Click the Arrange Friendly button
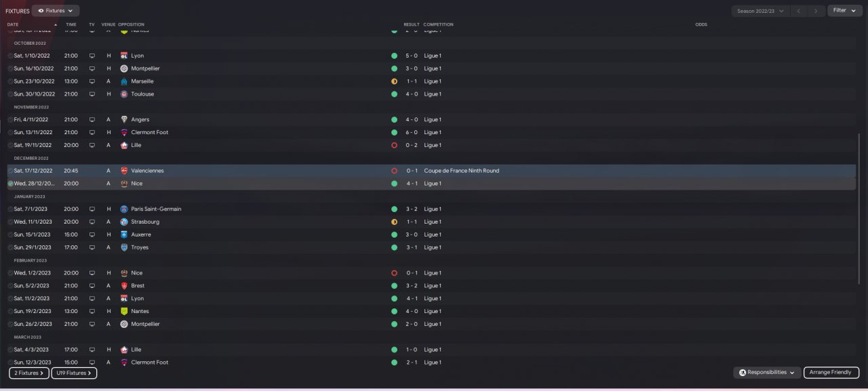This screenshot has height=391, width=868. click(x=831, y=373)
